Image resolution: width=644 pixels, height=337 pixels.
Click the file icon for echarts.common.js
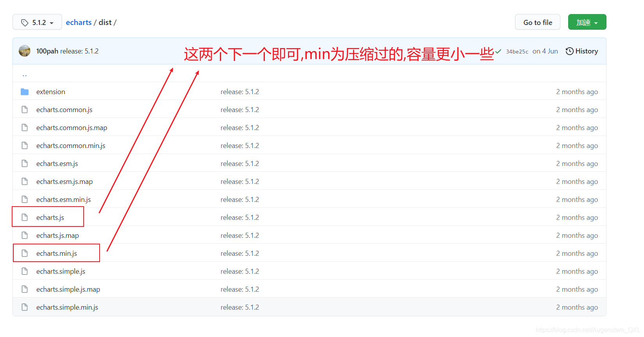[x=25, y=110]
